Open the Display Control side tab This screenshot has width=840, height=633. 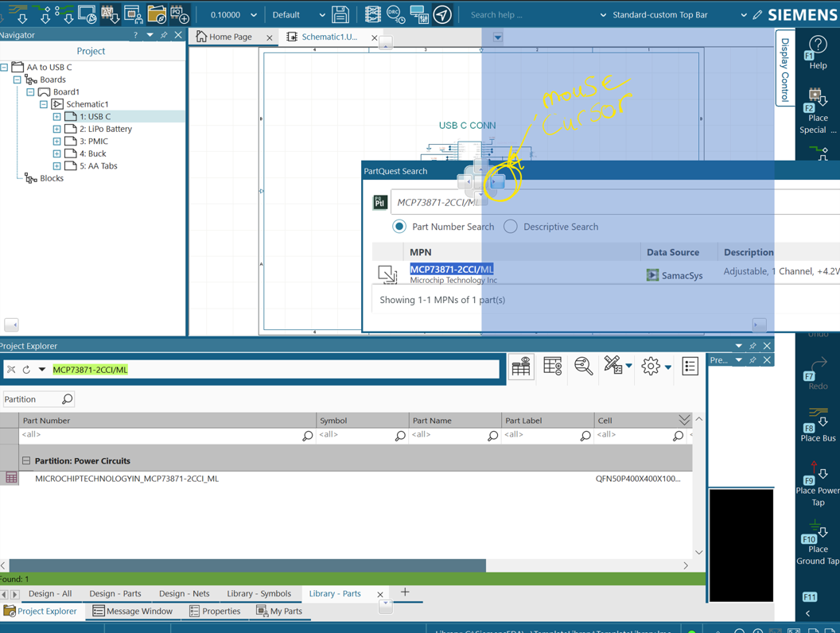click(x=785, y=68)
